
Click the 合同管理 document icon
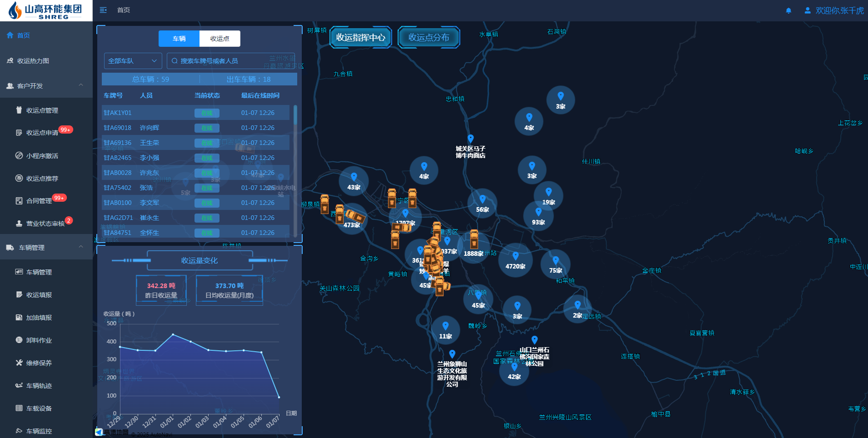[19, 201]
